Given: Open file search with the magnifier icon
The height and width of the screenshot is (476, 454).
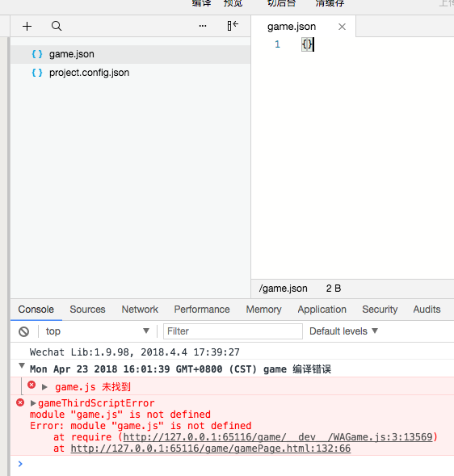Looking at the screenshot, I should [x=57, y=26].
